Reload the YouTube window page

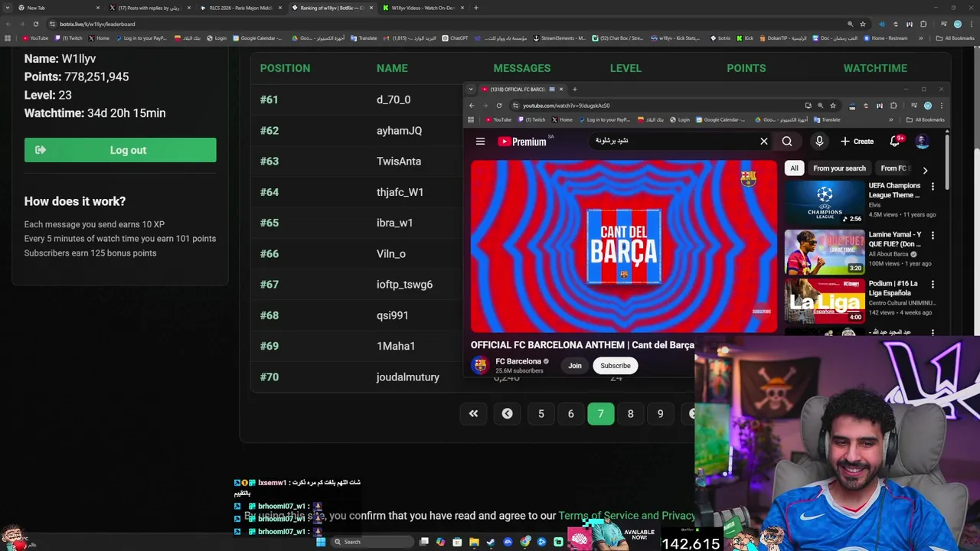pyautogui.click(x=499, y=106)
